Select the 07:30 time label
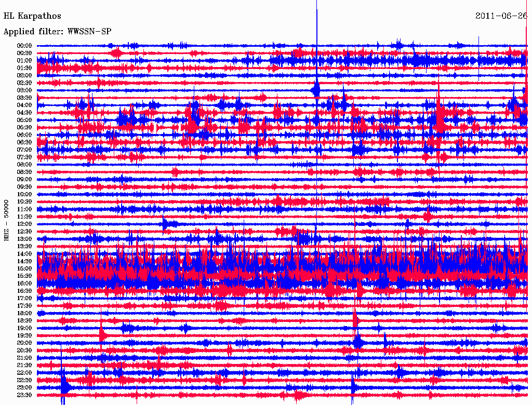Viewport: 532px width, 405px height. pyautogui.click(x=24, y=157)
